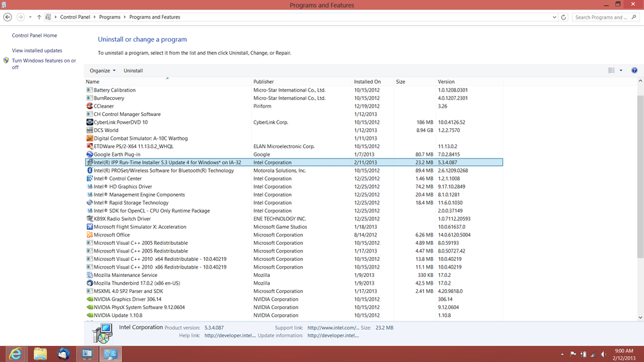Select the Mozilla Thunderbird icon
Viewport: 644px width, 362px height.
pos(90,283)
